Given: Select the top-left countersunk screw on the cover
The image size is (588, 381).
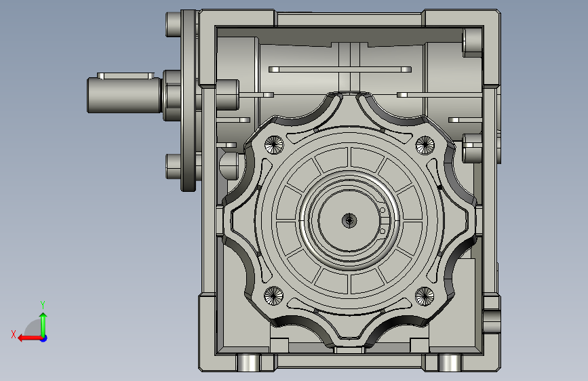Looking at the screenshot, I should click(x=274, y=144).
